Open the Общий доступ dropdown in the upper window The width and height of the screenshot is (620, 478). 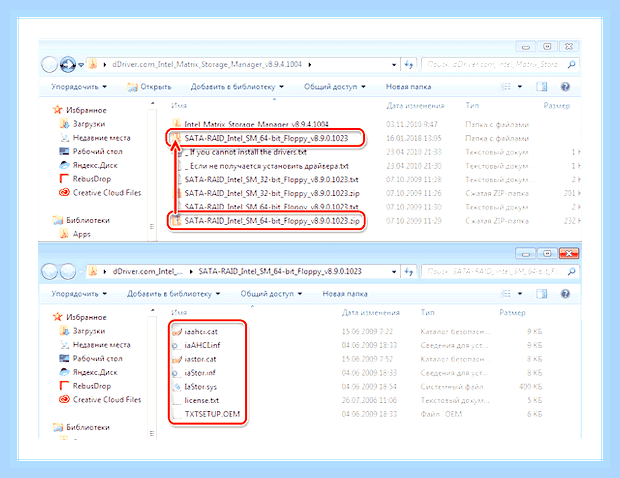(335, 87)
